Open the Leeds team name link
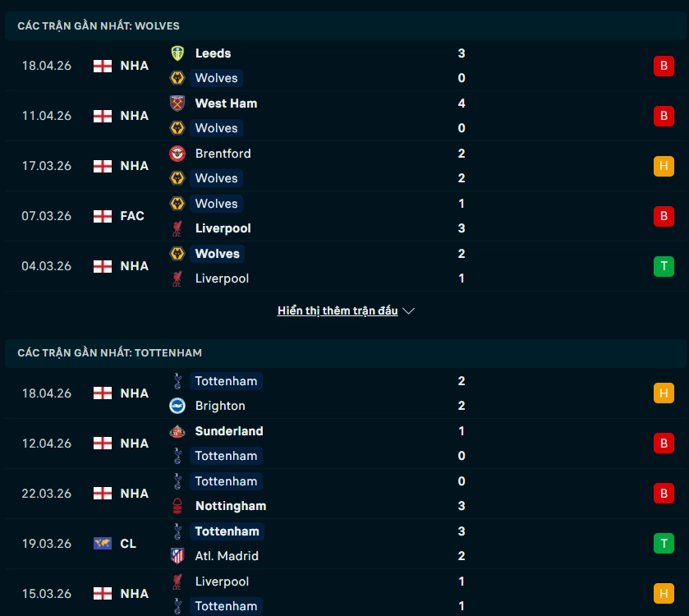The width and height of the screenshot is (689, 616). 213,53
